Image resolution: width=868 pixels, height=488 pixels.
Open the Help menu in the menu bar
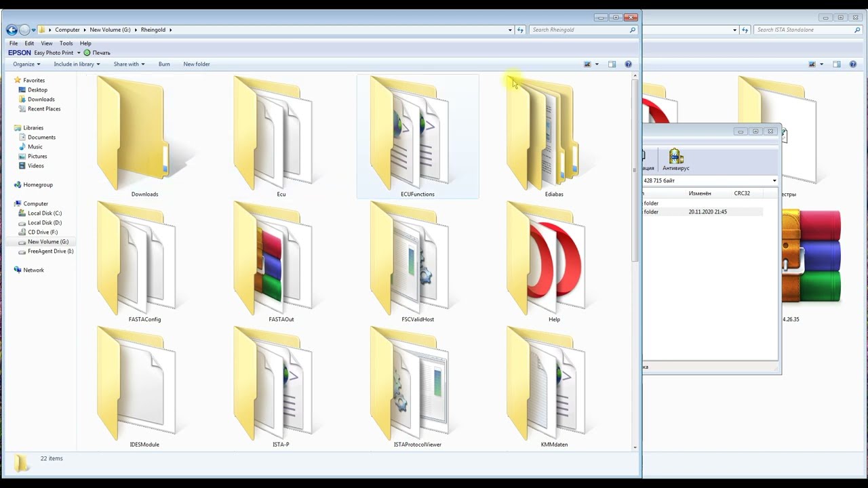[85, 43]
